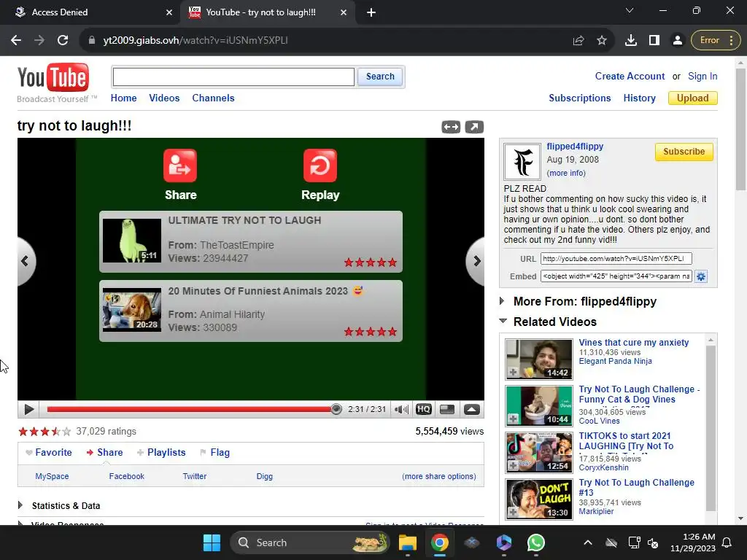Open the Channels tab

[x=213, y=98]
